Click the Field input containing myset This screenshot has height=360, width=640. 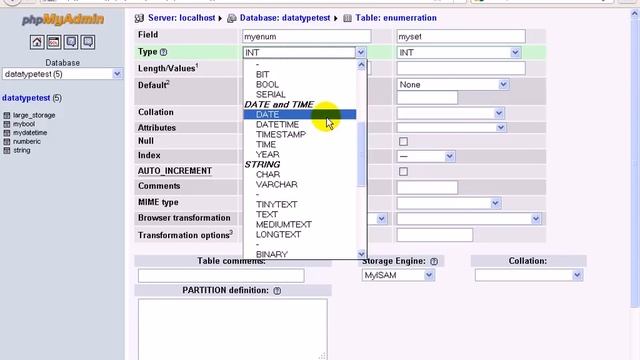(x=461, y=36)
